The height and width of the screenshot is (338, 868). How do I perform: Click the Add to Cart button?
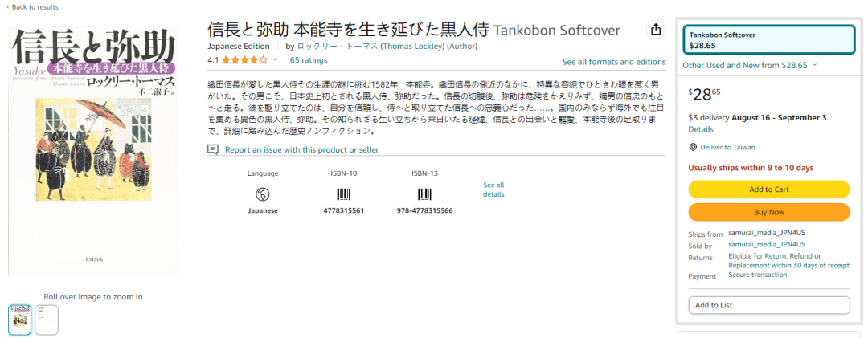(x=769, y=189)
